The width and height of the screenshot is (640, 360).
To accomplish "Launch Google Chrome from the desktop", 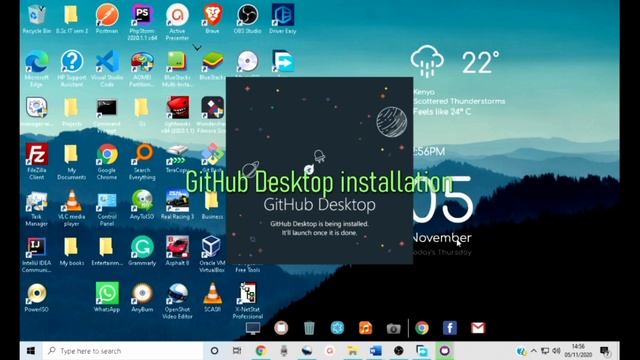I will tap(107, 161).
